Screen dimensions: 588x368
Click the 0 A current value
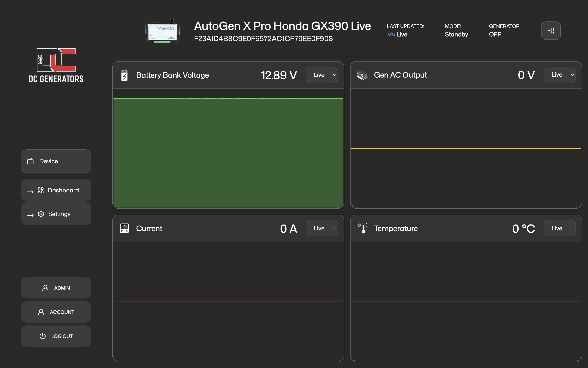pos(289,229)
